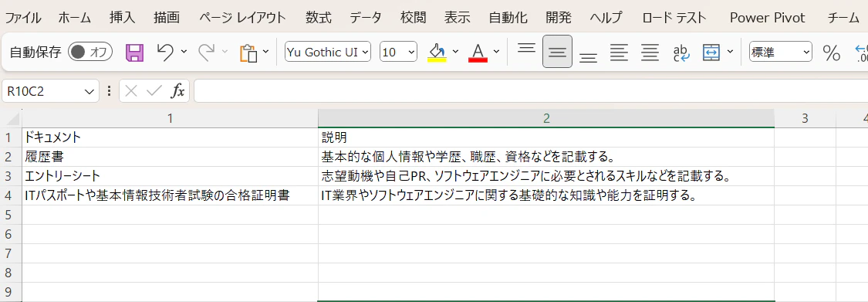Switch to 挿入 tab
Image resolution: width=868 pixels, height=302 pixels.
(x=123, y=18)
